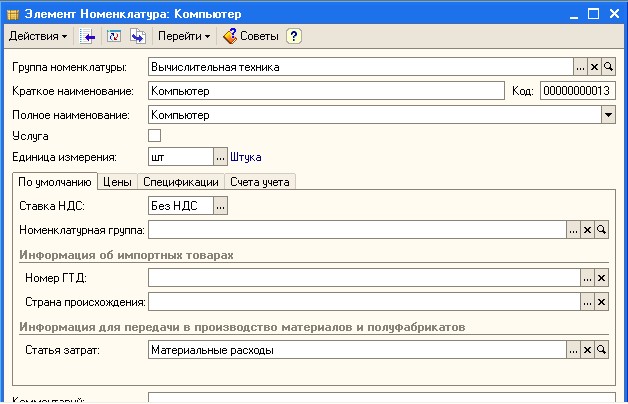Switch to the По умолчанию tab
This screenshot has width=628, height=404.
55,182
